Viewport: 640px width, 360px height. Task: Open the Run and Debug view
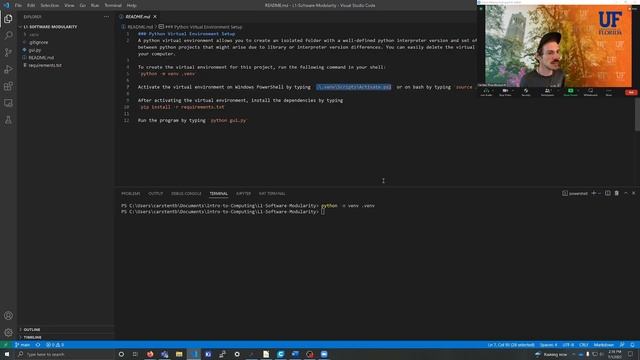click(x=8, y=69)
